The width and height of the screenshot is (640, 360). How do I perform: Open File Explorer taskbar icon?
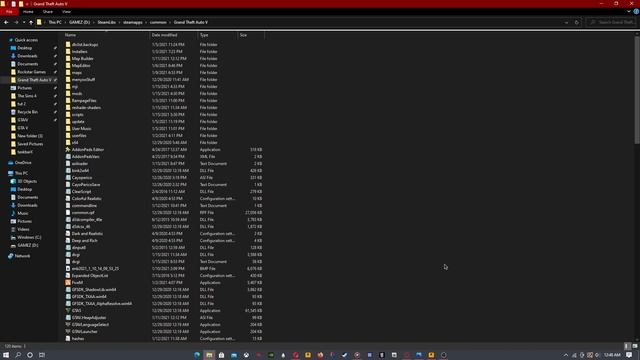209,355
